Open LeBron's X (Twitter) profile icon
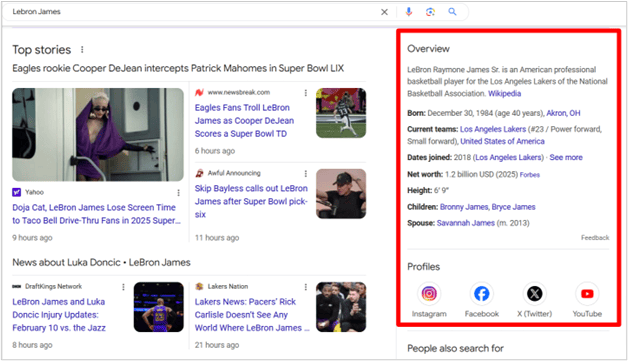Screen dimensions: 628x361 pyautogui.click(x=534, y=294)
